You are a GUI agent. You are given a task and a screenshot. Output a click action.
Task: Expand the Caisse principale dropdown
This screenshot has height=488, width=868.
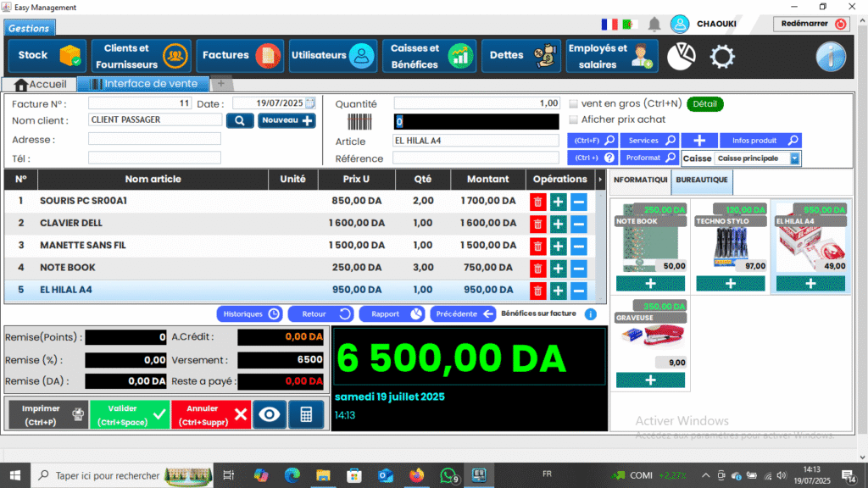pos(794,158)
